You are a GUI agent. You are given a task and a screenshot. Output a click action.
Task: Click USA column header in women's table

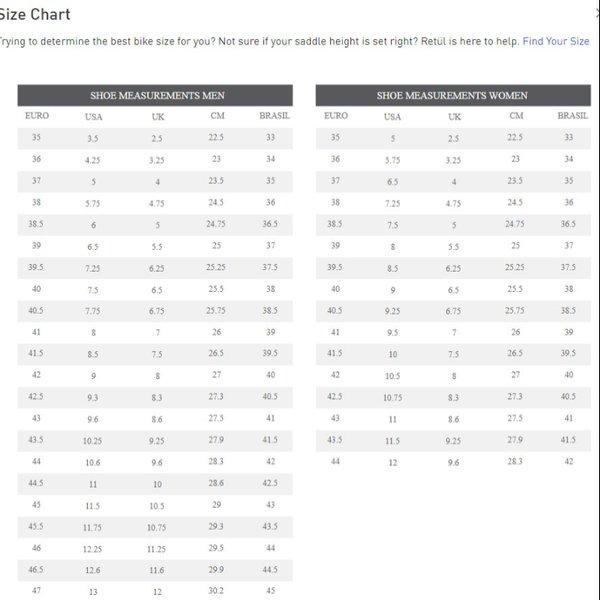coord(392,117)
